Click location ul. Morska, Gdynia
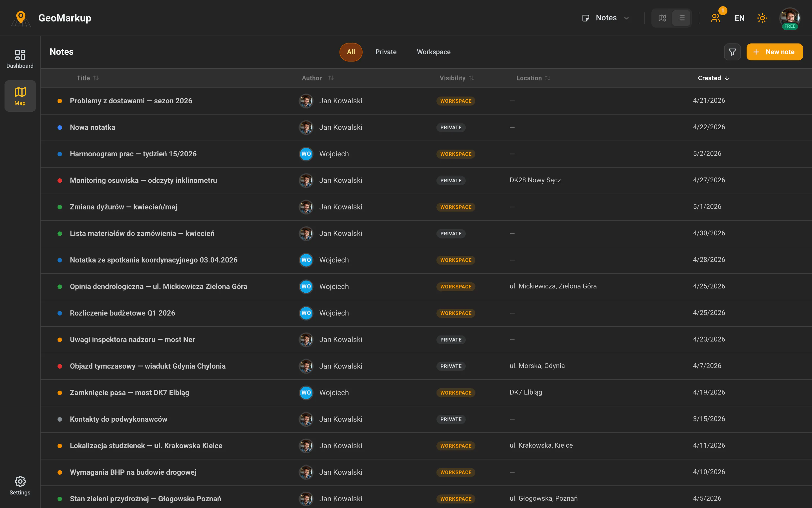The height and width of the screenshot is (508, 812). [537, 366]
